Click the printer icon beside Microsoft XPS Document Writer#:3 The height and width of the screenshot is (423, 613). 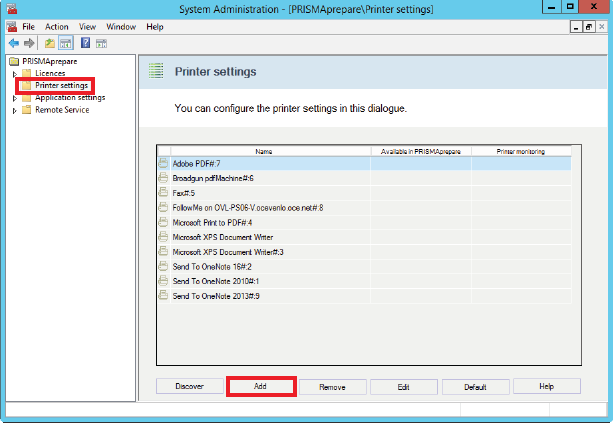163,251
